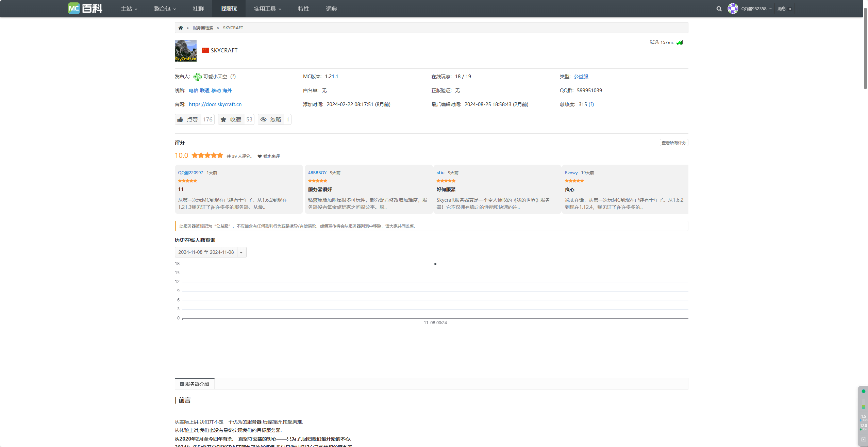The width and height of the screenshot is (868, 447).
Task: Open reviewer Bkowy profile
Action: (571, 173)
